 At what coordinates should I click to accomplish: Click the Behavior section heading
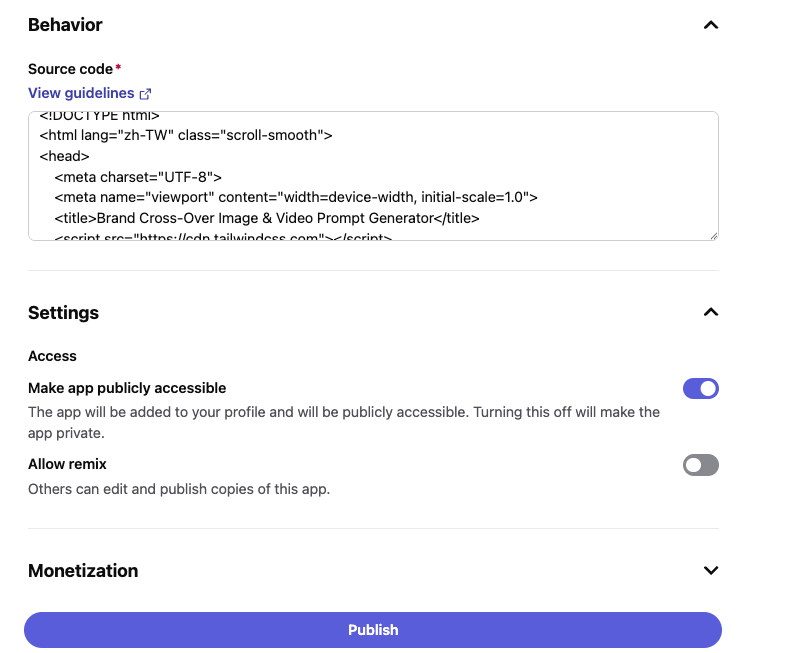point(65,25)
